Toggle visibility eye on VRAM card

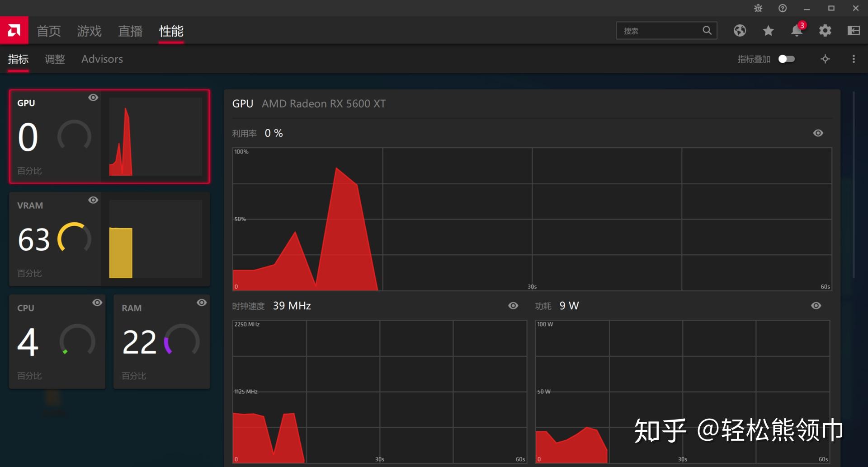(x=93, y=200)
